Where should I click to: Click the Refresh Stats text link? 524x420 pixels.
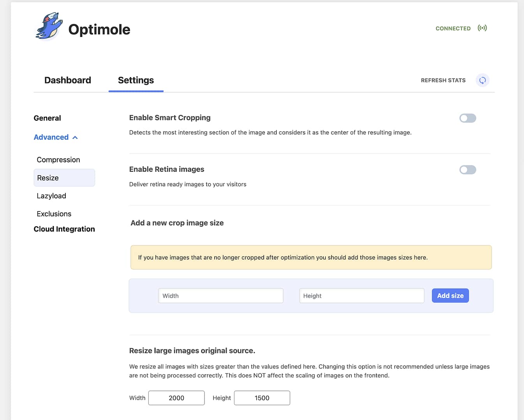click(443, 80)
